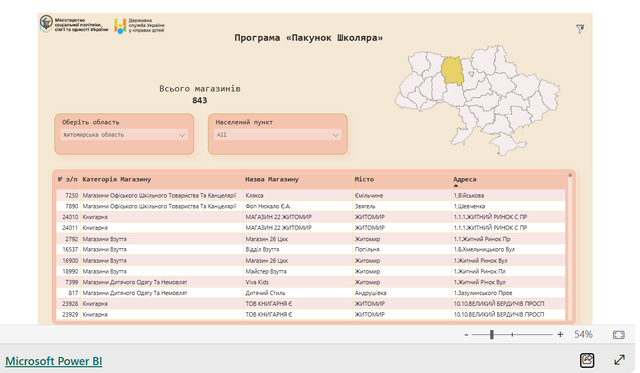Enter full screen mode with the arrows icon

[x=619, y=360]
